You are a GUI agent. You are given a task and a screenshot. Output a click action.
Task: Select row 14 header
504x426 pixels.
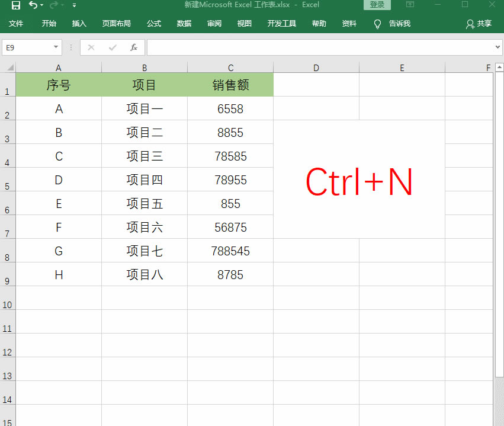click(x=8, y=393)
